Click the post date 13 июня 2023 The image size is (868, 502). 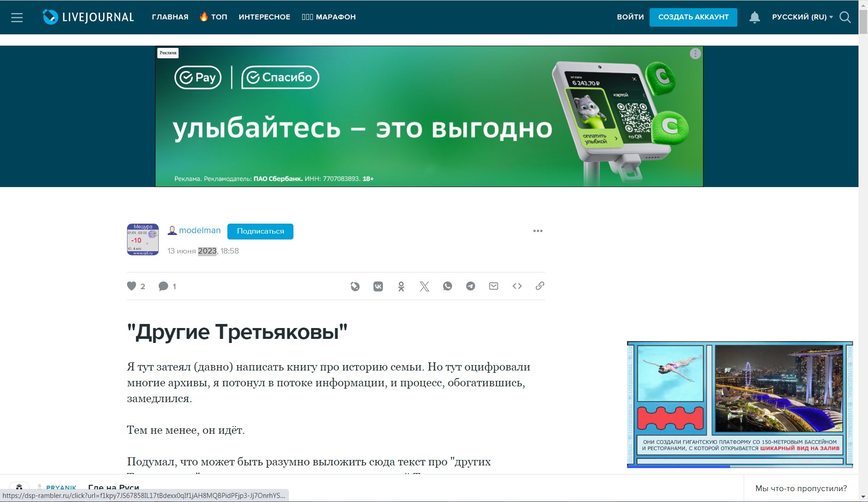[x=192, y=251]
